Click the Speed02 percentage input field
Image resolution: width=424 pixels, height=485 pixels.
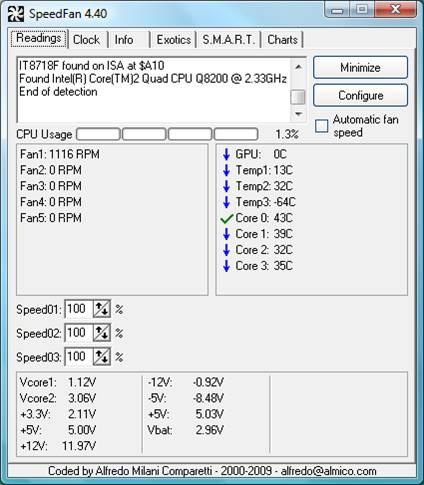pyautogui.click(x=79, y=333)
